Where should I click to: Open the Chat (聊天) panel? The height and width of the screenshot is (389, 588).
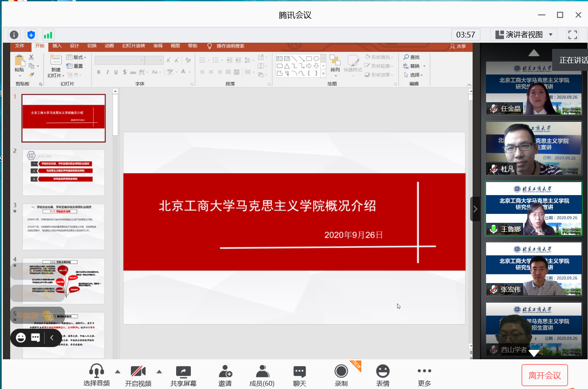click(x=299, y=376)
